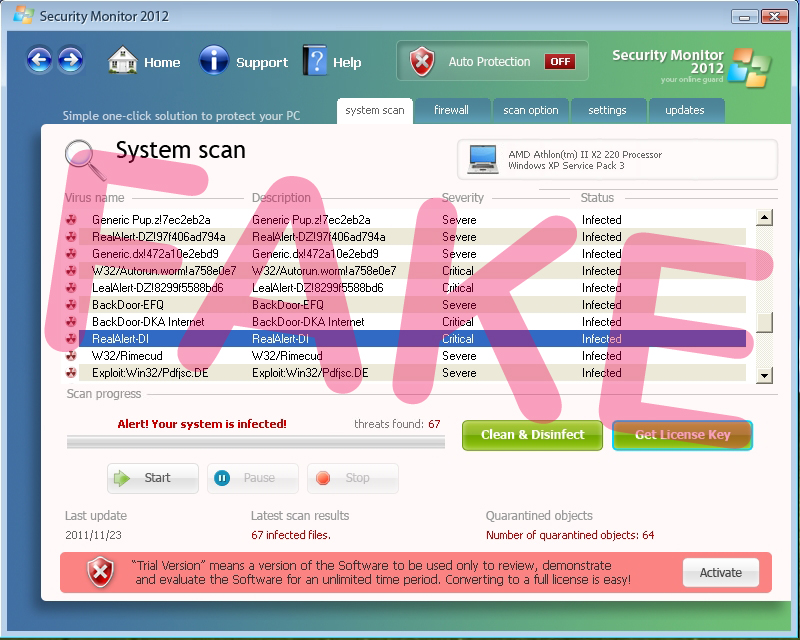Select the BackDoor-EFQ virus name
The width and height of the screenshot is (800, 640).
128,305
